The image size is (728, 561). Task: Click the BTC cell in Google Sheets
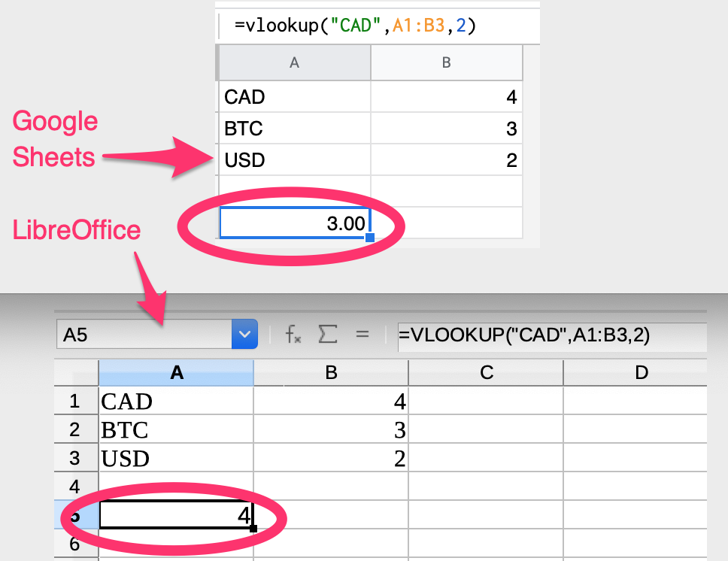pyautogui.click(x=294, y=129)
